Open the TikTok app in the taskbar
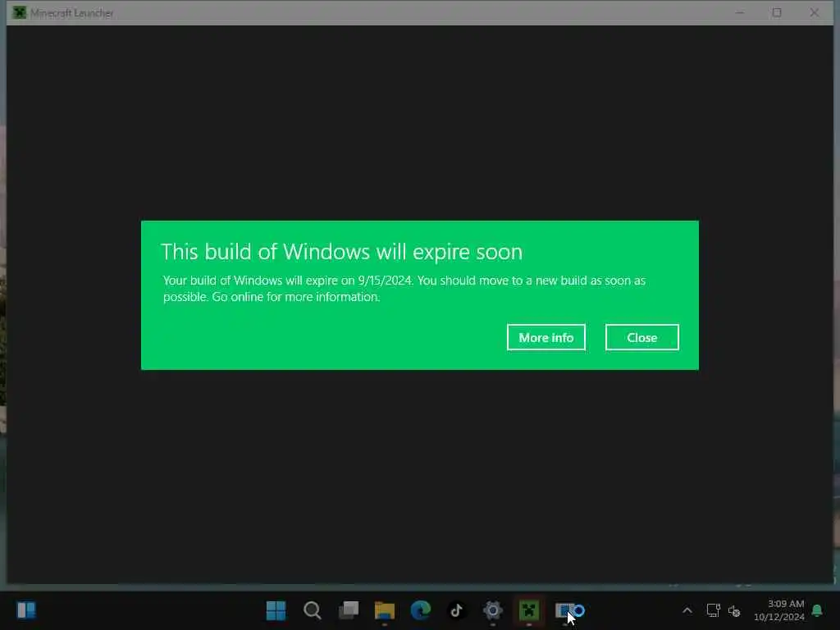 (456, 610)
